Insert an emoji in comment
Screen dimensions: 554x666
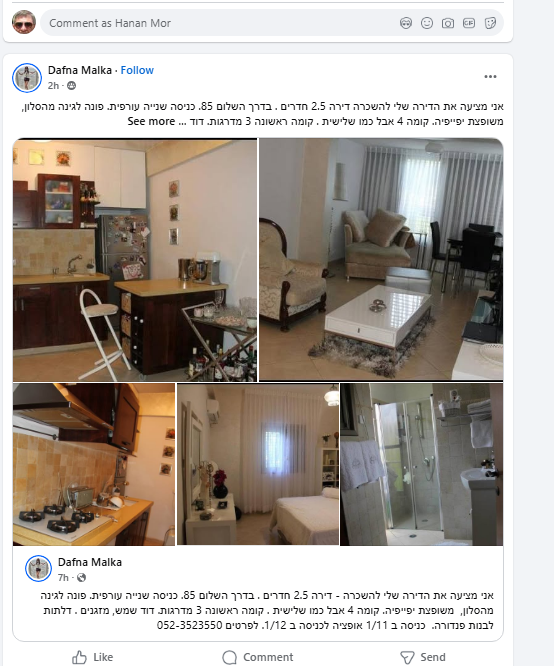tap(427, 23)
